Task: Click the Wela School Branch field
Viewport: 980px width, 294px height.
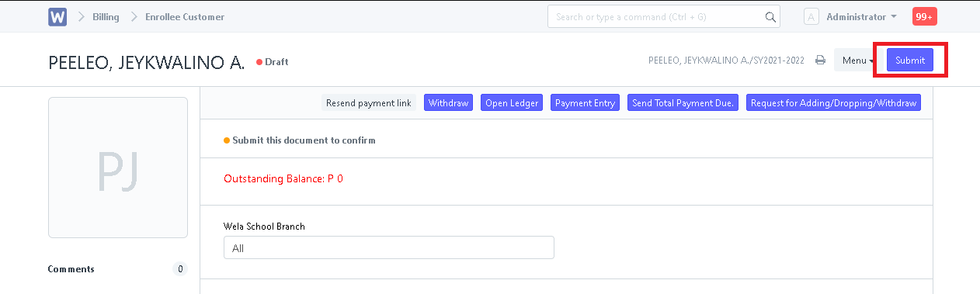Action: coord(389,247)
